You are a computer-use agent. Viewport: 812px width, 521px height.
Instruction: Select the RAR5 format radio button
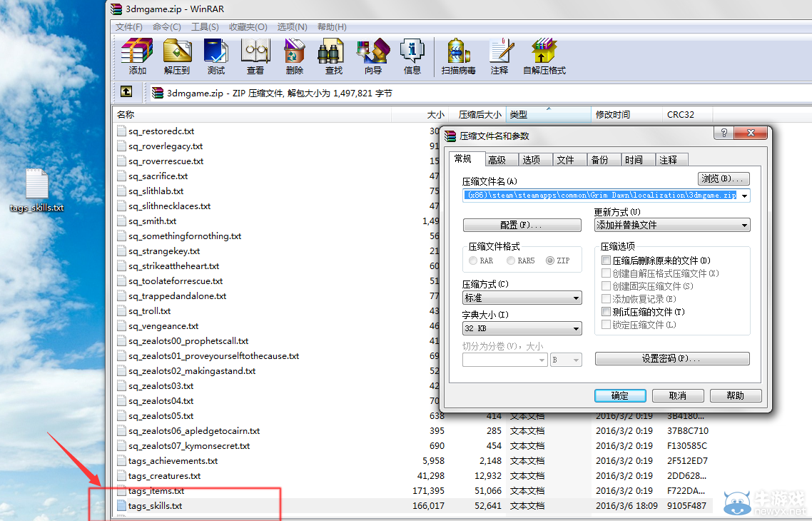[511, 260]
